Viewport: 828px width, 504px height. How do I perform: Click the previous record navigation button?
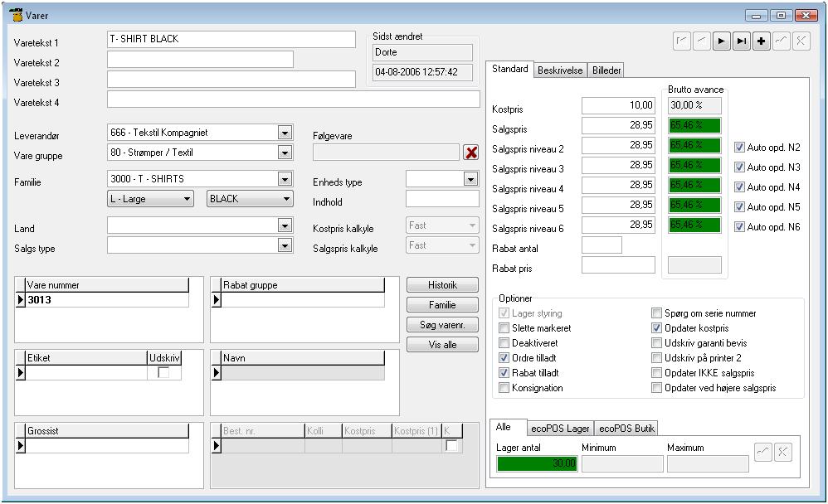tap(702, 42)
